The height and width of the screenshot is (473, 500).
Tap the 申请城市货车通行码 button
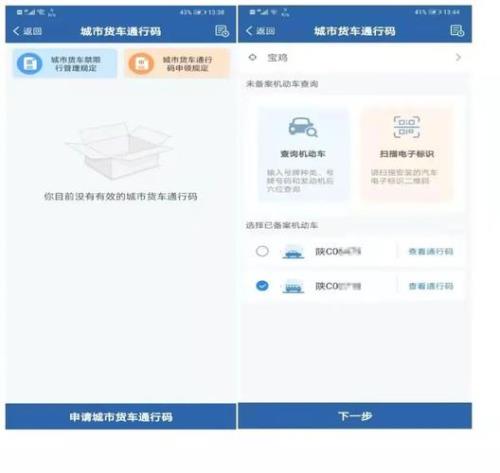[121, 417]
